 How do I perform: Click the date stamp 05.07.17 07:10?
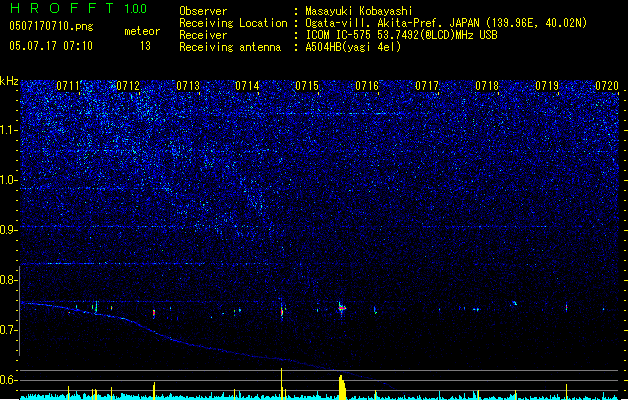click(51, 46)
